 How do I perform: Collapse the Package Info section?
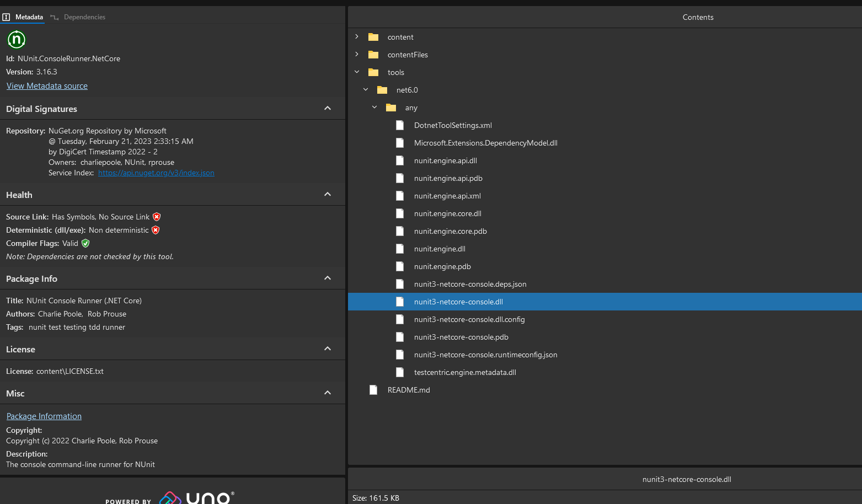pyautogui.click(x=327, y=278)
